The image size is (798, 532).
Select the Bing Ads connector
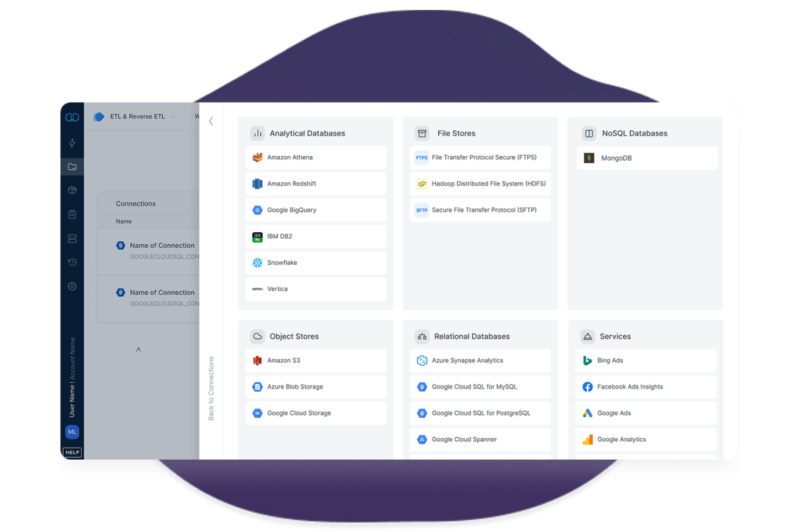coord(645,361)
